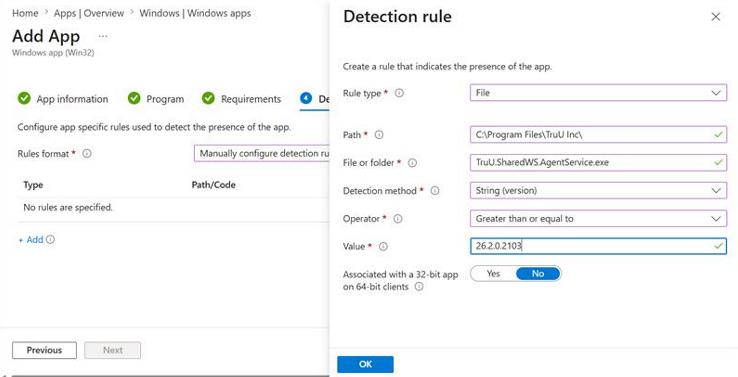
Task: Click green checkmark icon of Requirements step
Action: click(208, 98)
